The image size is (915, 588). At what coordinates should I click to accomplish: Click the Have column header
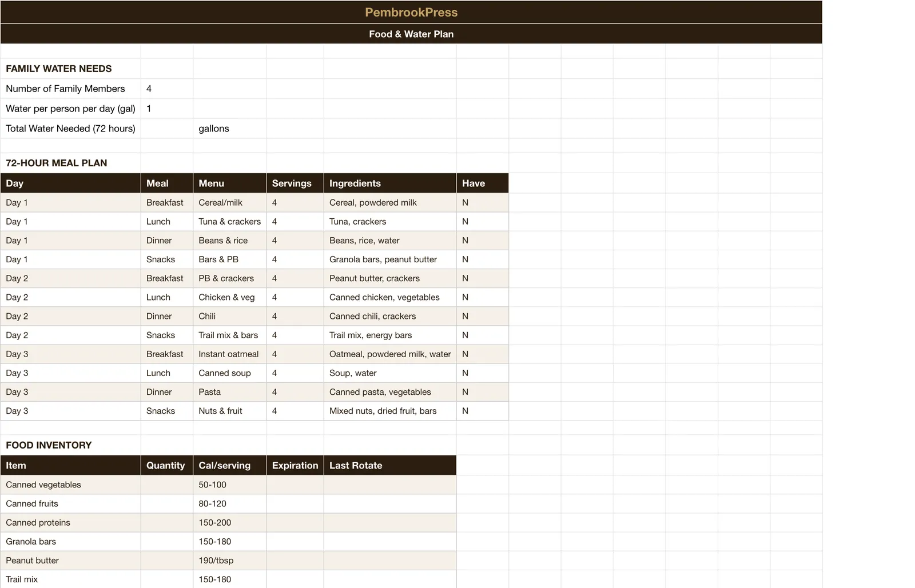tap(483, 183)
